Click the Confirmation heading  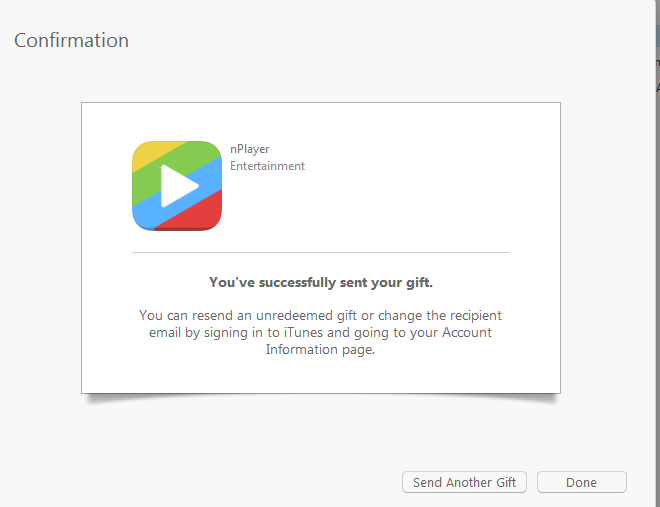71,41
